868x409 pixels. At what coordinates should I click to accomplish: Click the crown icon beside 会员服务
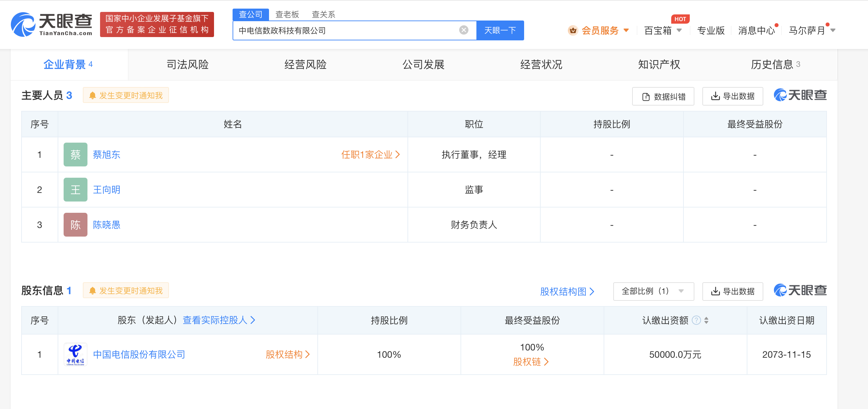(573, 31)
